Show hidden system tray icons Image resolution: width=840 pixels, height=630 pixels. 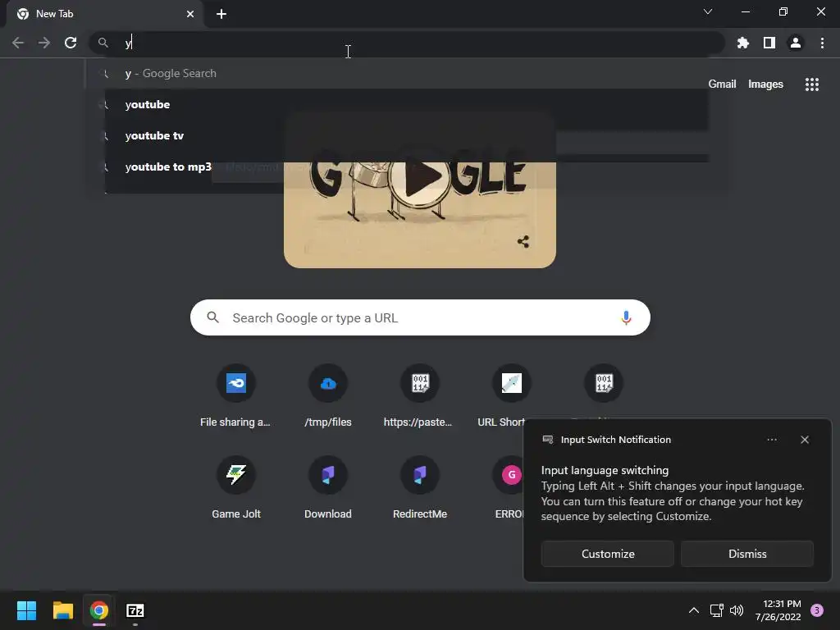pos(694,610)
